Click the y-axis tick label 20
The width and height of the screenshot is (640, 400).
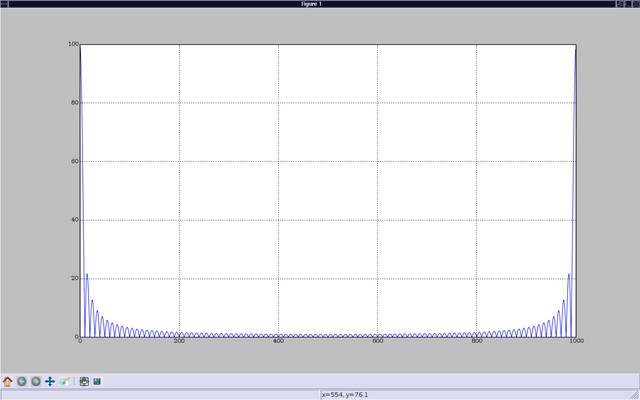75,278
